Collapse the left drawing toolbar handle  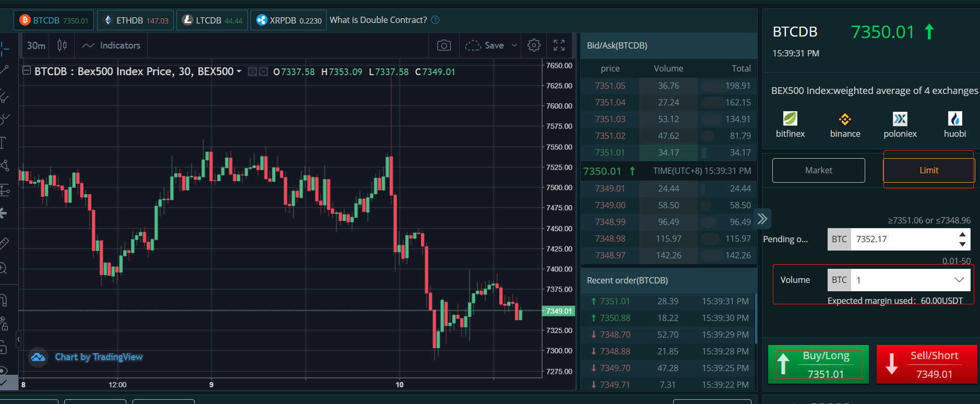pos(19,339)
